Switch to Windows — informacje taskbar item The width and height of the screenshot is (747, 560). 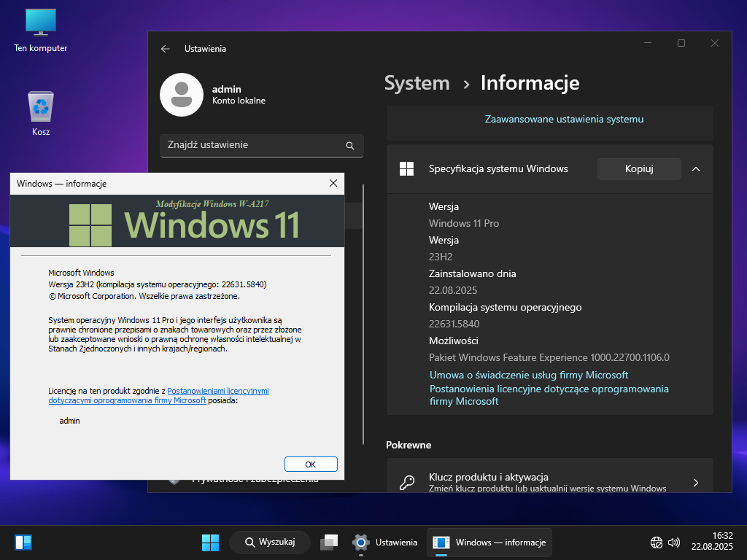coord(489,542)
